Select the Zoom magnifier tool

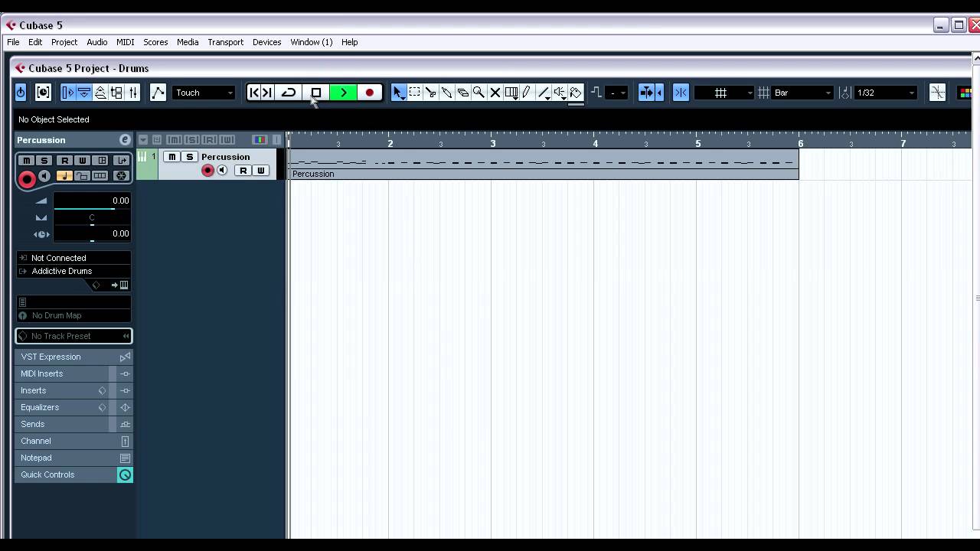[479, 93]
